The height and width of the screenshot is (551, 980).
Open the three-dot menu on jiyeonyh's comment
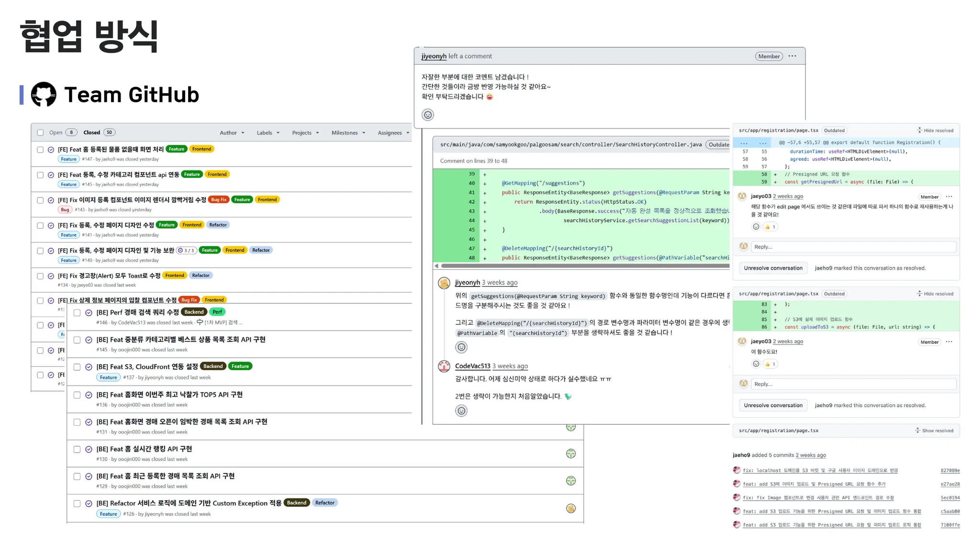(792, 56)
